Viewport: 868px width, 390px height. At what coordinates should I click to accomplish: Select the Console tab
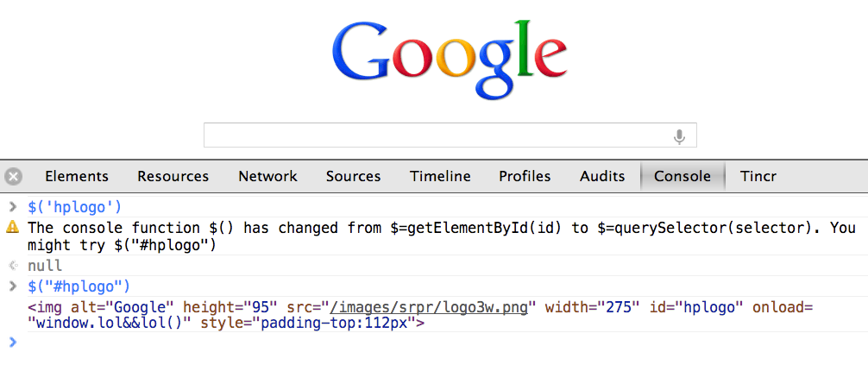[682, 177]
